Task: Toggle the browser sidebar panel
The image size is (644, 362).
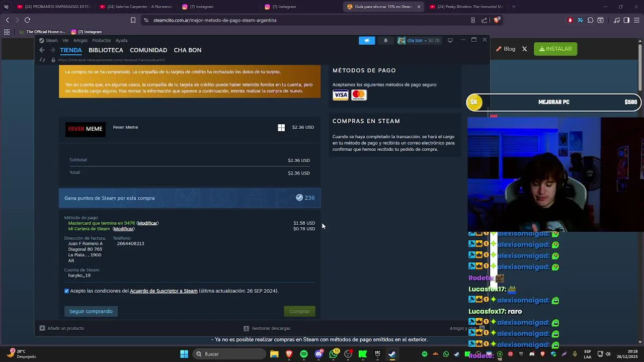Action: pos(626,20)
